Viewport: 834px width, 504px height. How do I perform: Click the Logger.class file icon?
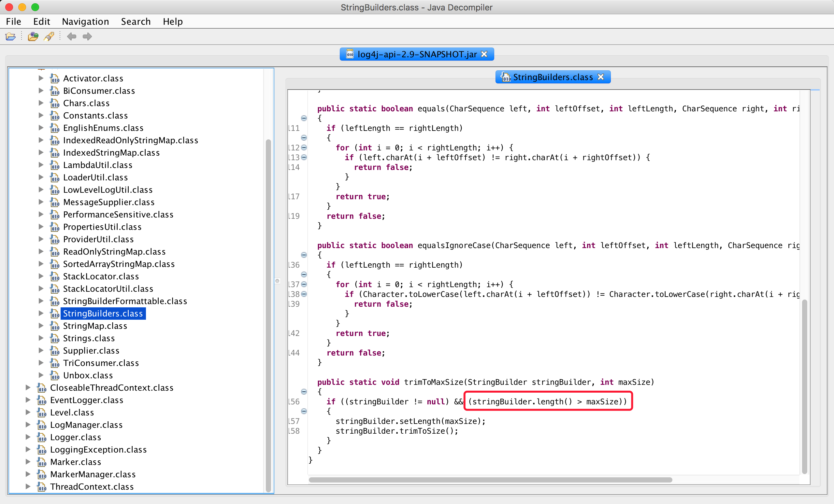(42, 437)
